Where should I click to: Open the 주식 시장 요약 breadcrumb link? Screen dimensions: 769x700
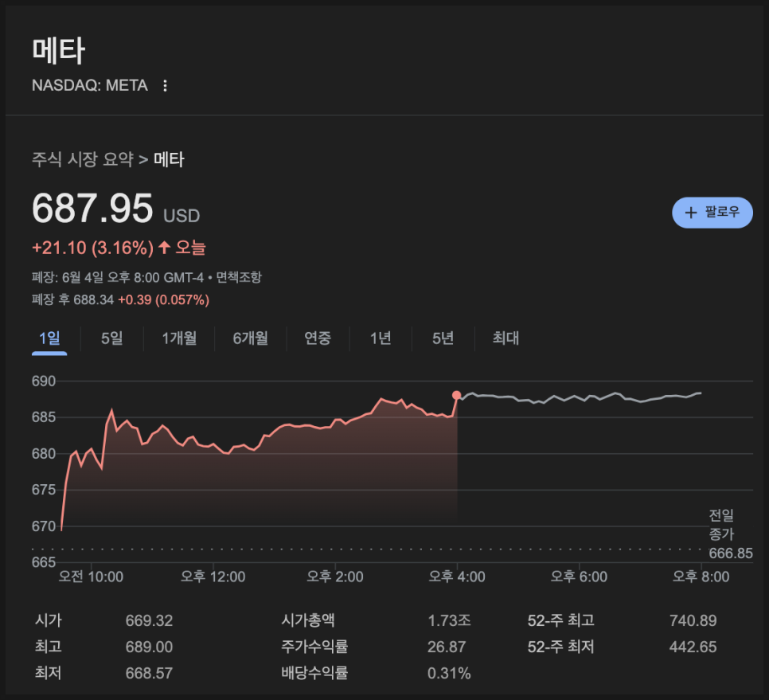pos(83,159)
